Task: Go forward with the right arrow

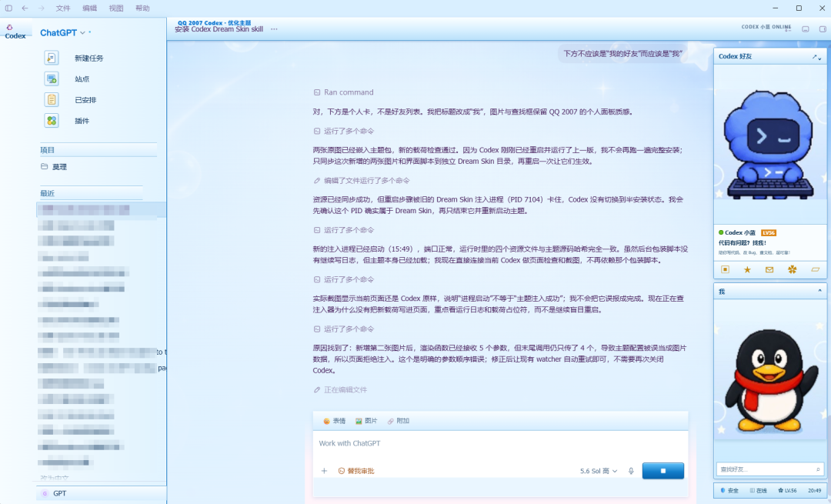Action: 42,8
